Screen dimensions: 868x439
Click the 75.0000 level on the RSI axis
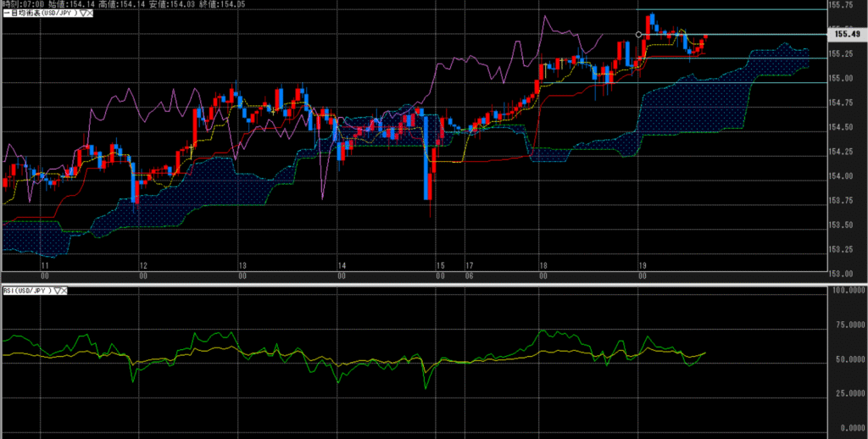pyautogui.click(x=847, y=323)
